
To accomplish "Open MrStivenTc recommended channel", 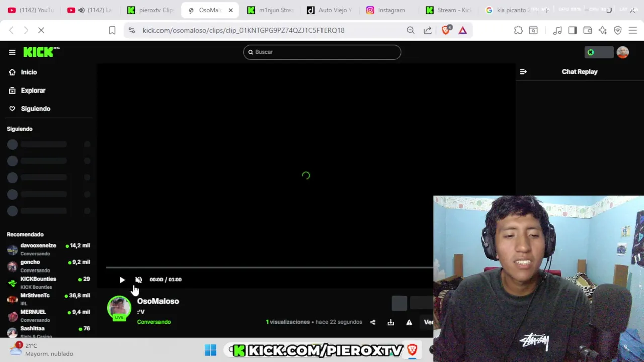I will pyautogui.click(x=48, y=299).
